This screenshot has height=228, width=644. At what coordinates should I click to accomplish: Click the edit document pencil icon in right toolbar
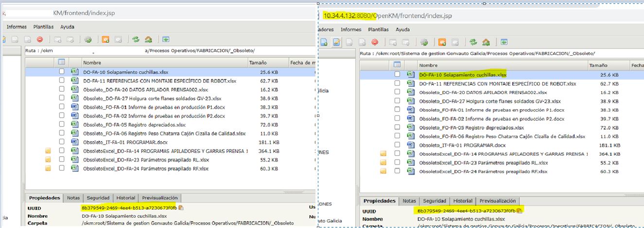point(336,42)
